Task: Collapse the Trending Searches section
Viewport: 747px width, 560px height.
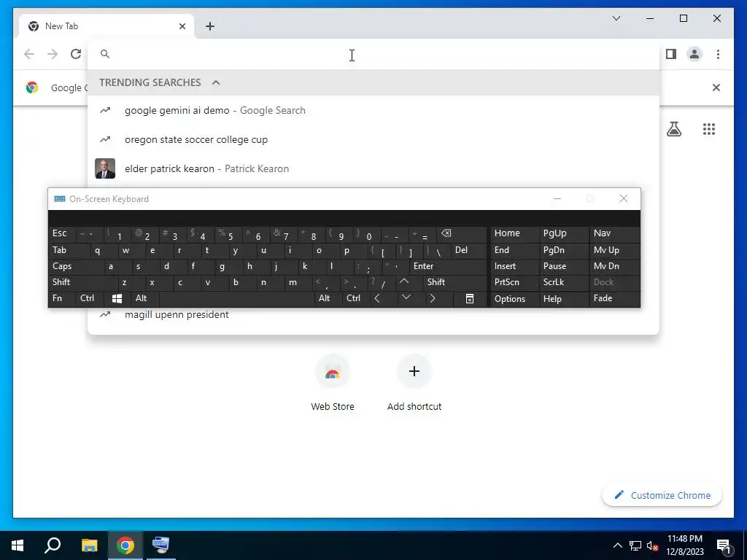Action: pyautogui.click(x=216, y=83)
